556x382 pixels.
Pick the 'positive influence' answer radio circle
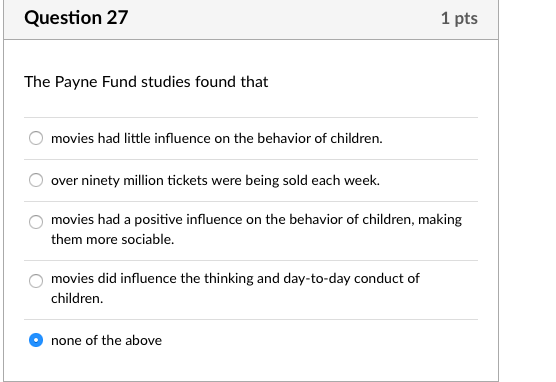(36, 222)
